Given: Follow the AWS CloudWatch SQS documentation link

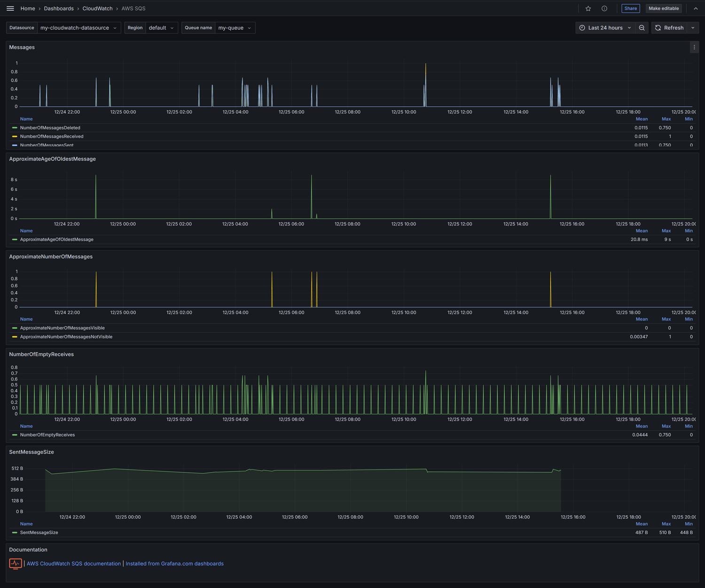Looking at the screenshot, I should pyautogui.click(x=73, y=564).
